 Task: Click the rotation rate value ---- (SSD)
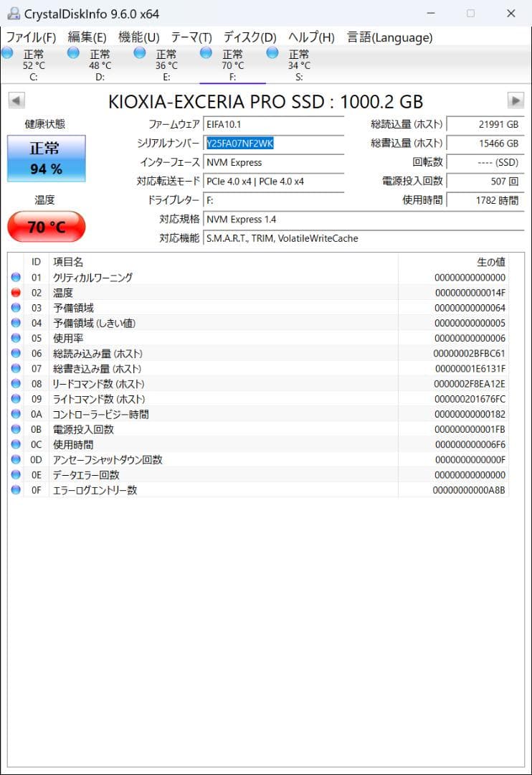pyautogui.click(x=485, y=163)
